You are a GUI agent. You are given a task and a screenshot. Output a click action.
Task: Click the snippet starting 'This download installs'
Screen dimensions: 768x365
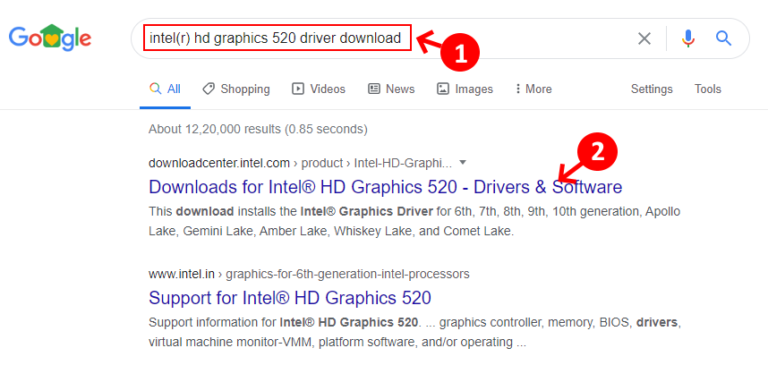[x=414, y=221]
